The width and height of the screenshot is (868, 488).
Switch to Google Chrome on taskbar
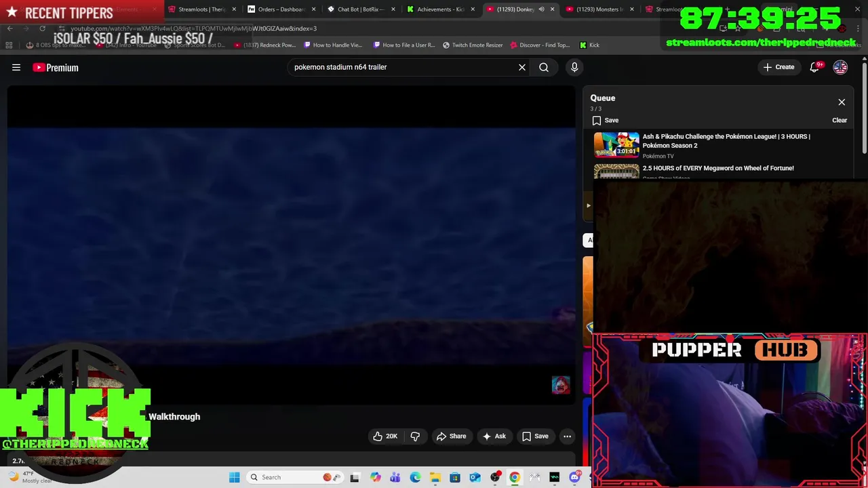[x=515, y=477]
